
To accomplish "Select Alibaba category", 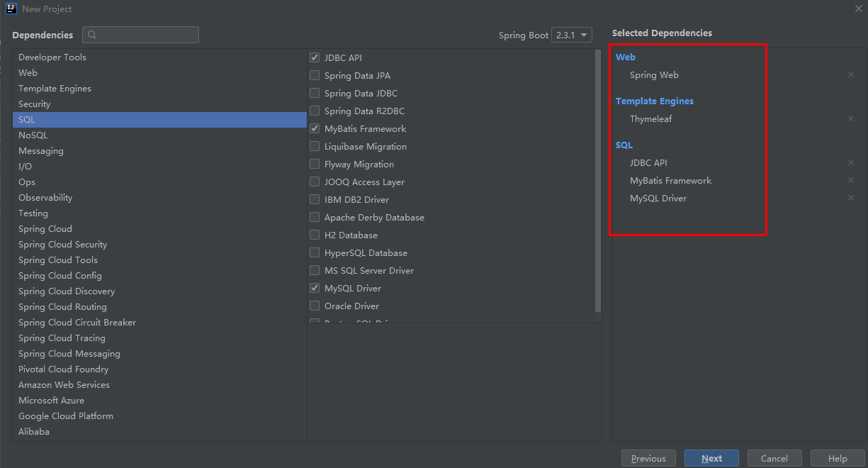I will tap(159, 431).
